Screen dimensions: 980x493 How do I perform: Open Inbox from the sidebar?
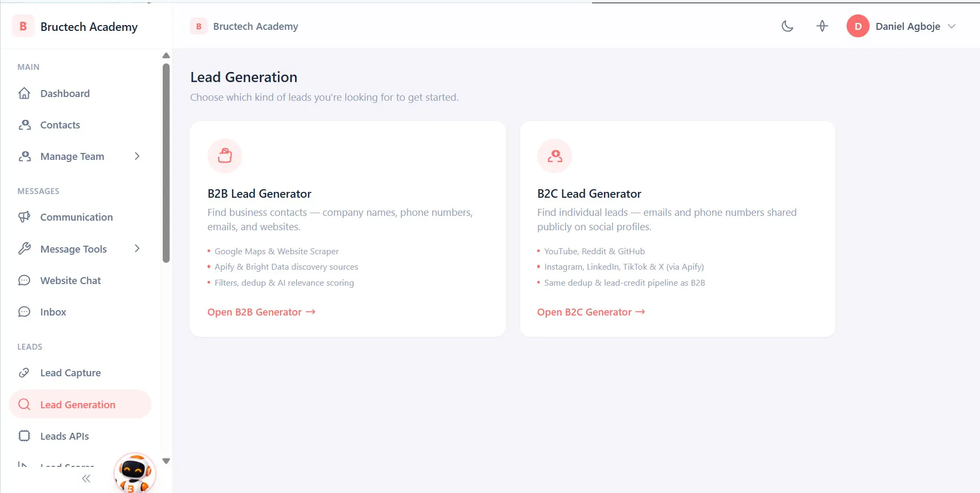(x=80, y=312)
